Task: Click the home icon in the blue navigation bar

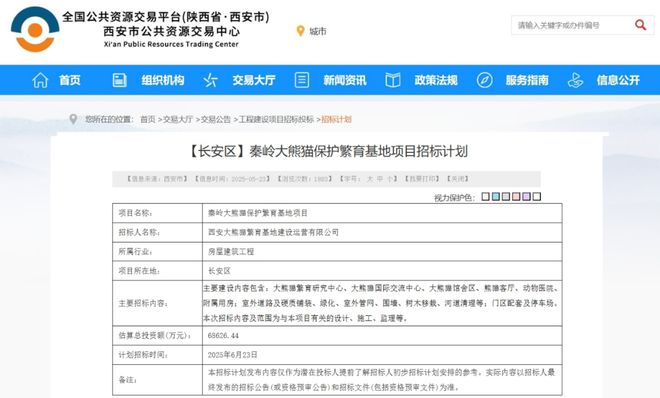Action: point(40,80)
